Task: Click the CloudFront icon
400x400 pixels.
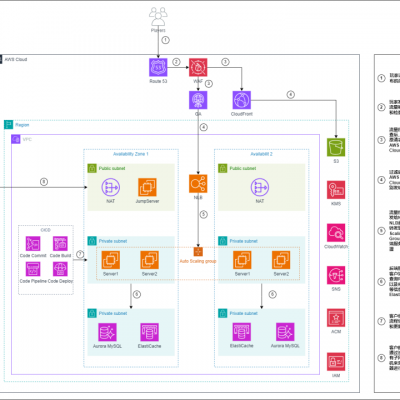Action: (x=242, y=100)
